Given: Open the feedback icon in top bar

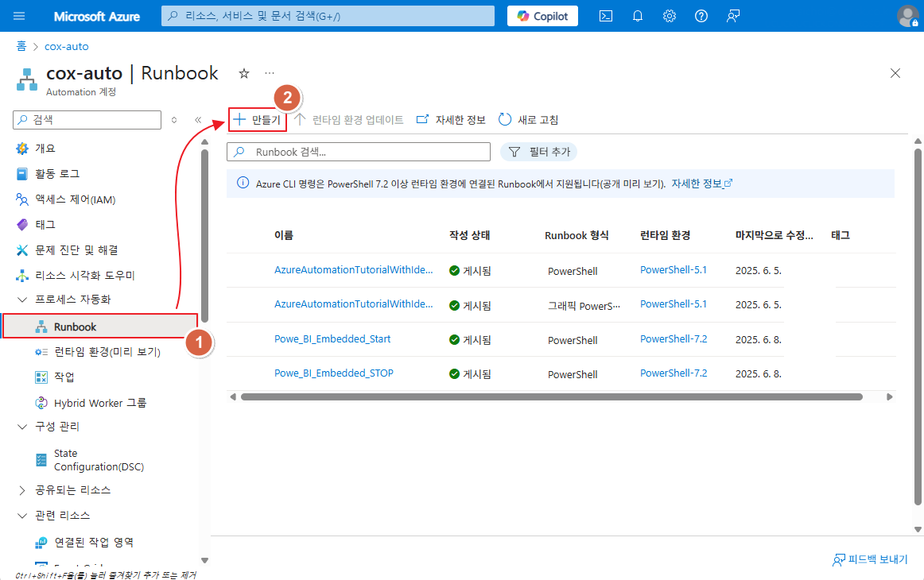Looking at the screenshot, I should point(733,16).
